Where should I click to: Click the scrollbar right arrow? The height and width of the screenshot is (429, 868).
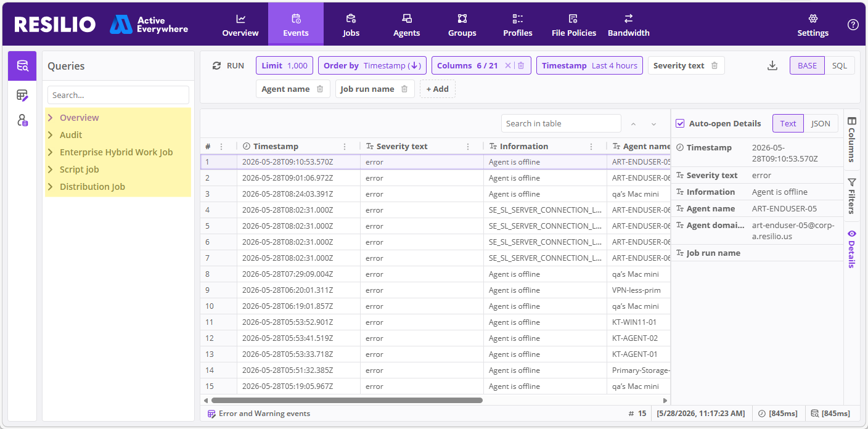665,400
